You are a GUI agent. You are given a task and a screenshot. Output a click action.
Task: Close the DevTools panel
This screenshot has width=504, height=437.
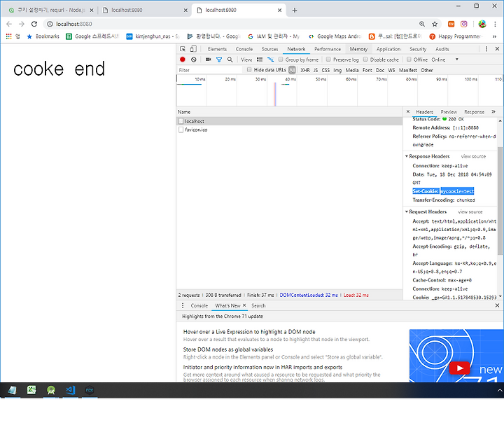coord(497,49)
